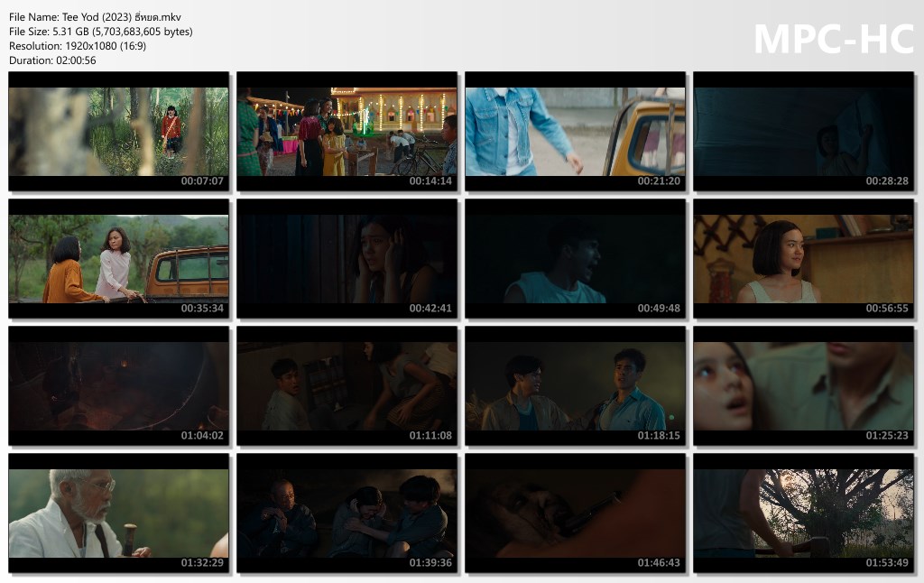
Task: Select the File Size 5.31 GB text
Action: 101,32
